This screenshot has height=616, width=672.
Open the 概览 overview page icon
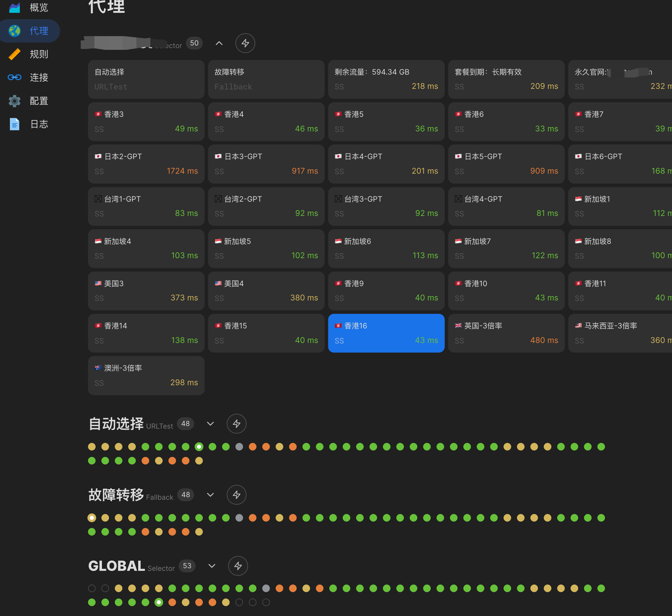coord(15,7)
